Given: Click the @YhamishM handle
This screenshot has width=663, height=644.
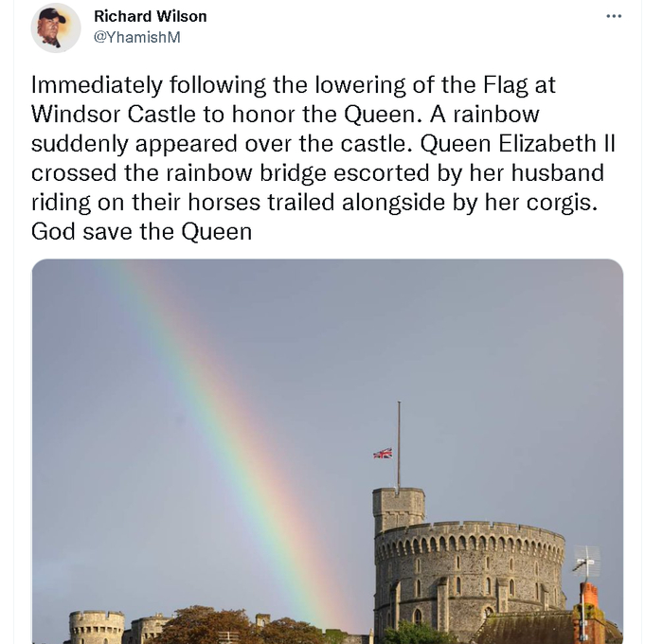Looking at the screenshot, I should (x=136, y=37).
